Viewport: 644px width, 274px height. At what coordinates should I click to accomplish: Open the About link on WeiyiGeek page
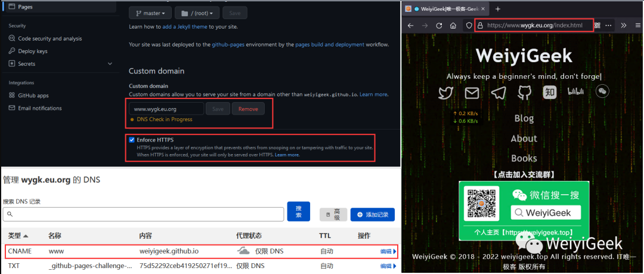[524, 138]
